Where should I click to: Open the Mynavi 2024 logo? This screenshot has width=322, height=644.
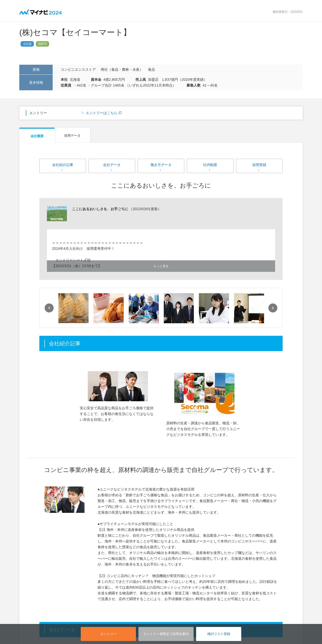pos(41,12)
